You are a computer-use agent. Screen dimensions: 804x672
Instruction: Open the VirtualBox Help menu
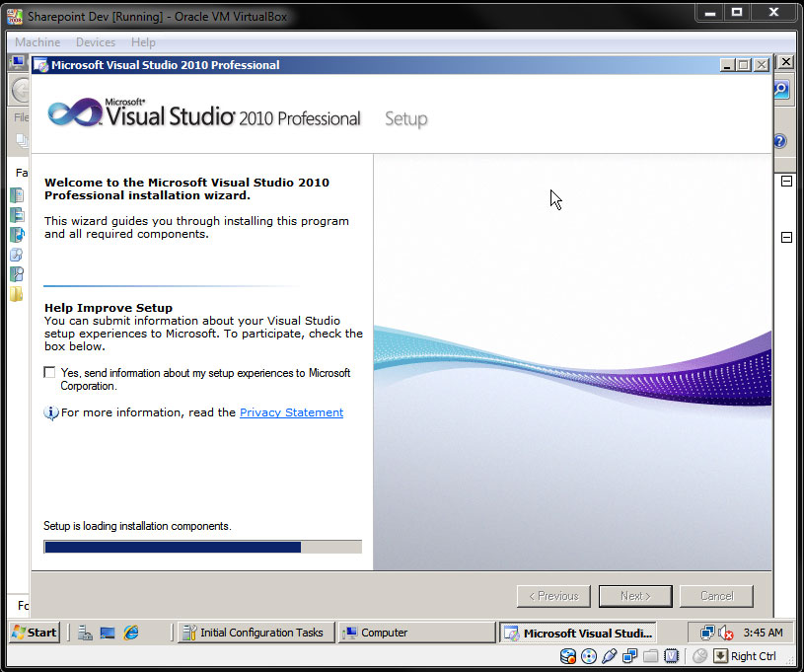click(143, 42)
